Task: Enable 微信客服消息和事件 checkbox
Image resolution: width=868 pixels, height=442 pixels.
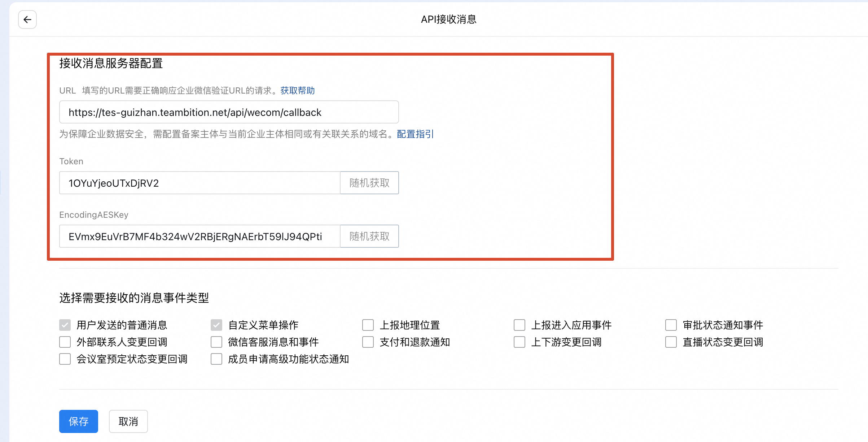Action: (216, 342)
